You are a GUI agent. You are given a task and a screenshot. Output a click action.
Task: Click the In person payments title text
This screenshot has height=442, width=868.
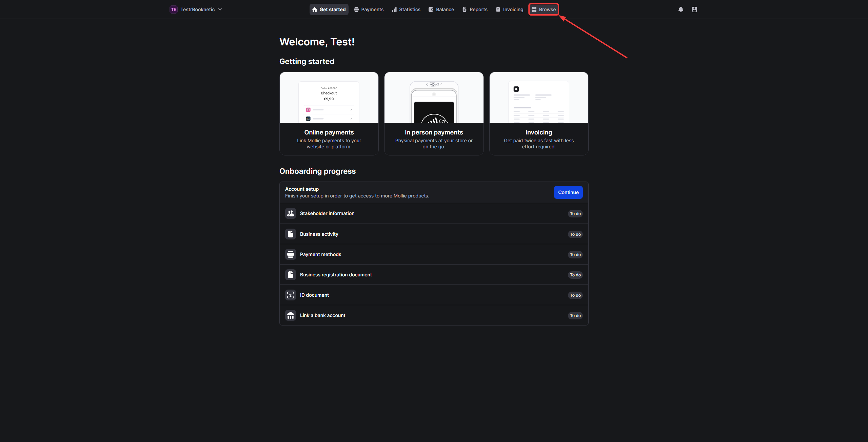[434, 132]
